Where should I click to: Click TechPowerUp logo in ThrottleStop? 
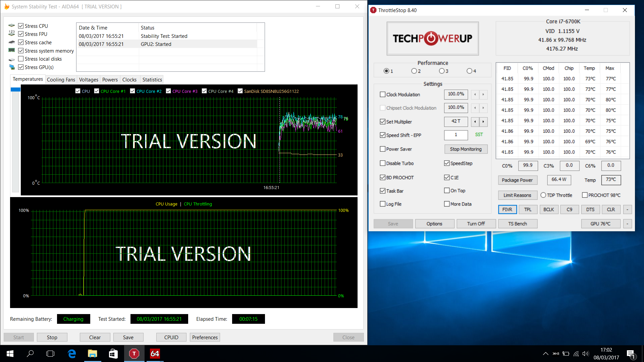point(433,39)
